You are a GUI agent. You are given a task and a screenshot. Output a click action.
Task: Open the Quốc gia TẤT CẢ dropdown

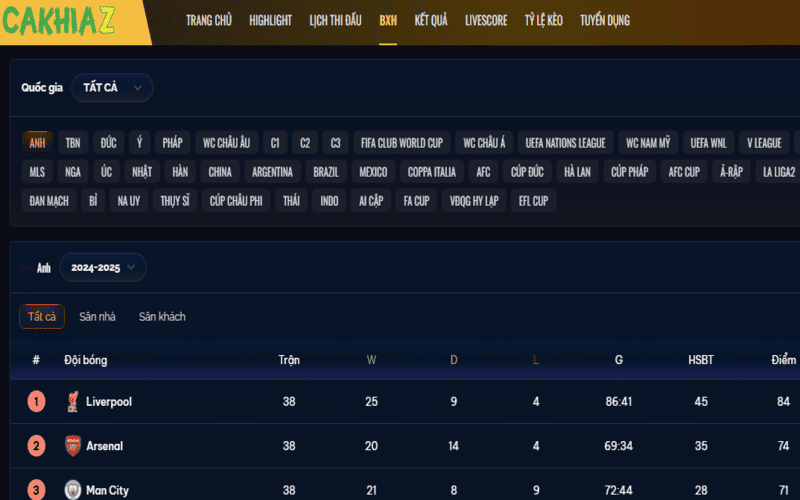pyautogui.click(x=112, y=88)
